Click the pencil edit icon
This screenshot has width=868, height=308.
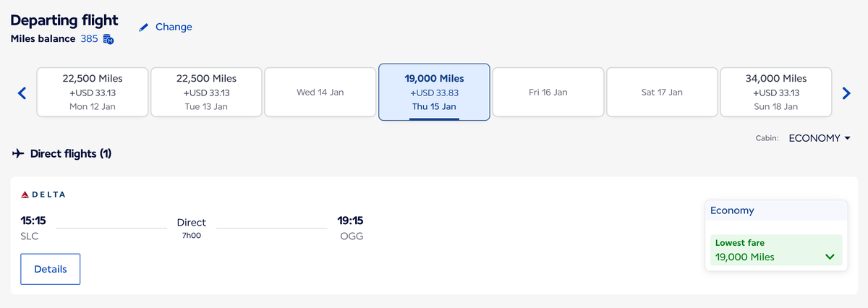(143, 27)
